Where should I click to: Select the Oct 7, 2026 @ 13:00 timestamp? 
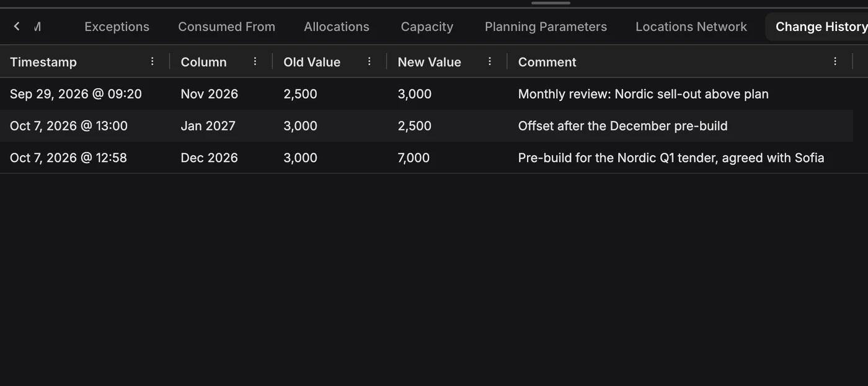coord(69,126)
